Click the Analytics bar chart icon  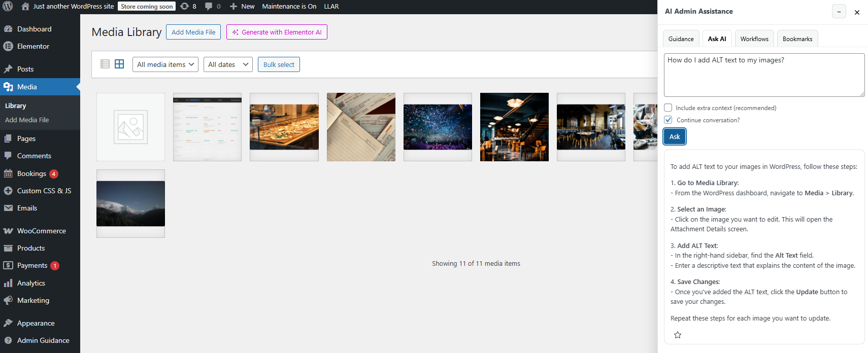(x=8, y=283)
